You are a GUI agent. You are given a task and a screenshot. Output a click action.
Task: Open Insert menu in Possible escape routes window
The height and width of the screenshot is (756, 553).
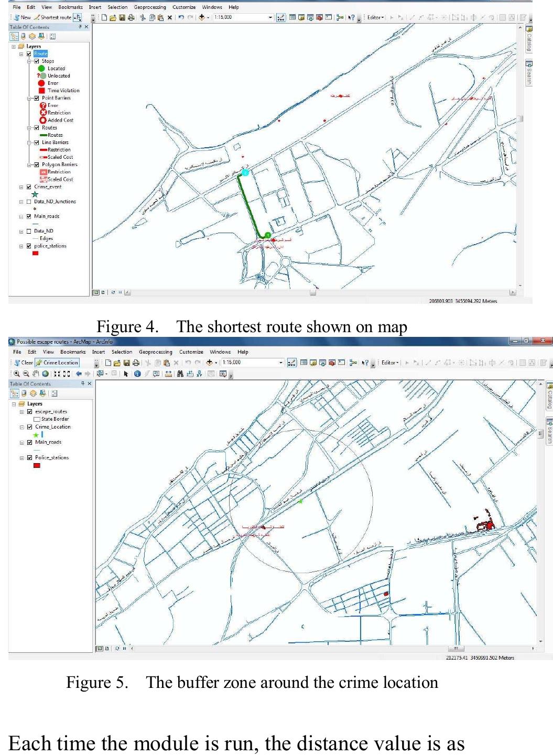coord(99,352)
